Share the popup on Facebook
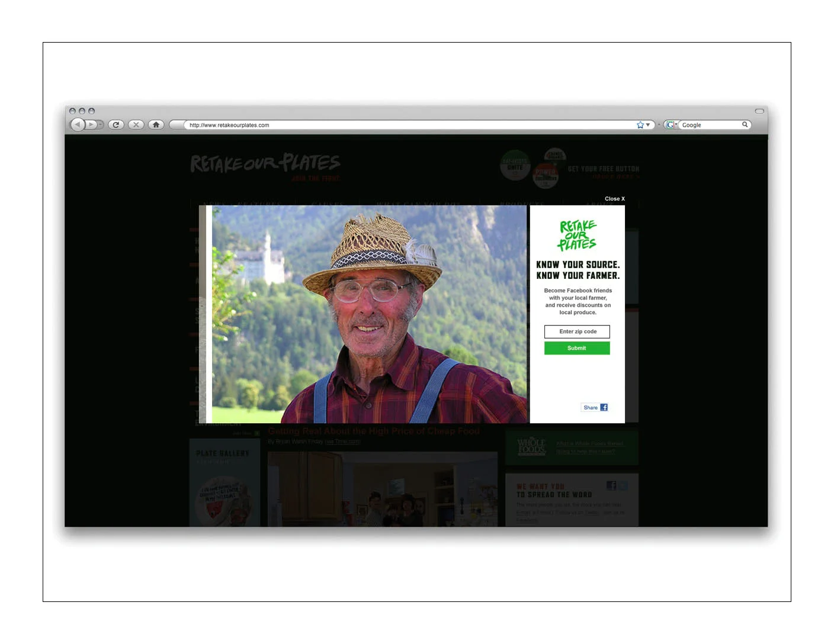 pyautogui.click(x=595, y=407)
